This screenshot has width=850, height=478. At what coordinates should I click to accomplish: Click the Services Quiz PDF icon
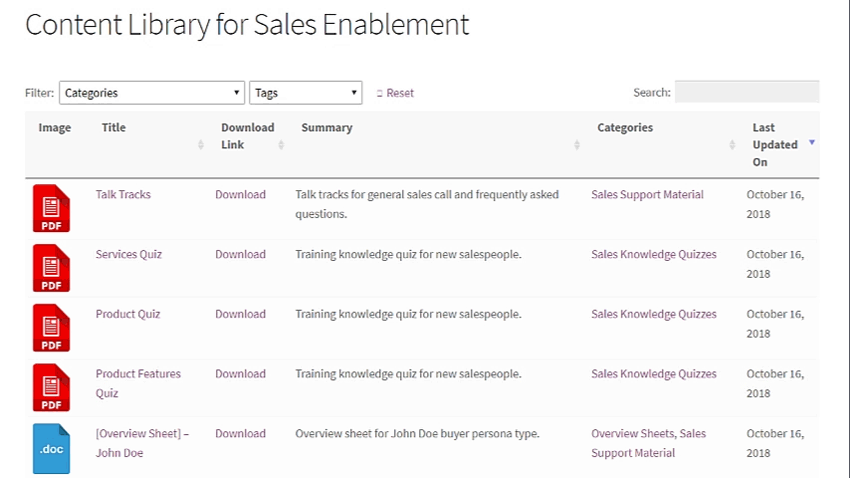[51, 268]
